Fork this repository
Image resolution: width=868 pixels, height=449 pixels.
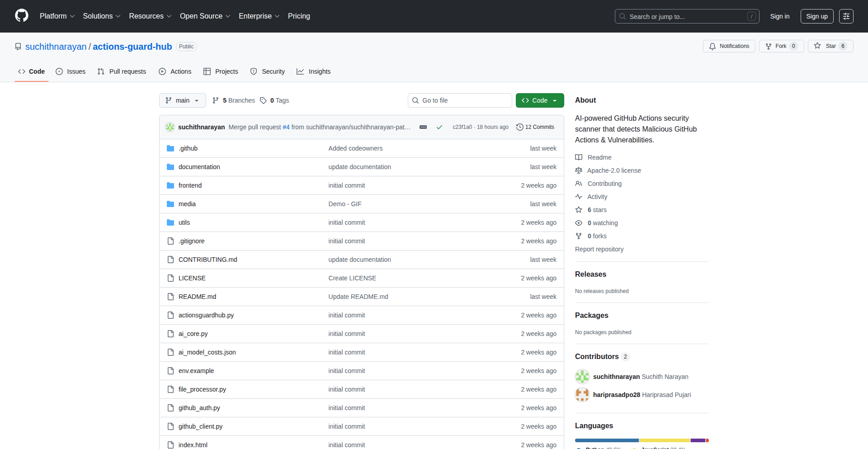(776, 46)
